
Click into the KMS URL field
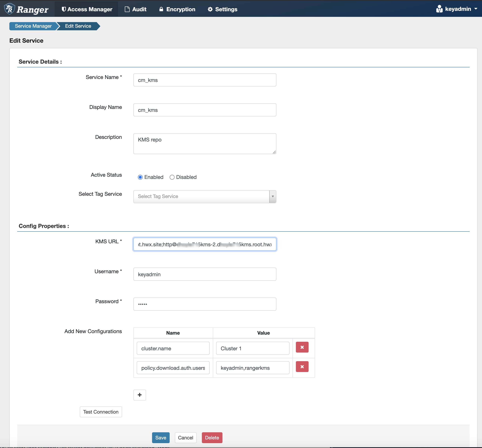click(x=204, y=244)
